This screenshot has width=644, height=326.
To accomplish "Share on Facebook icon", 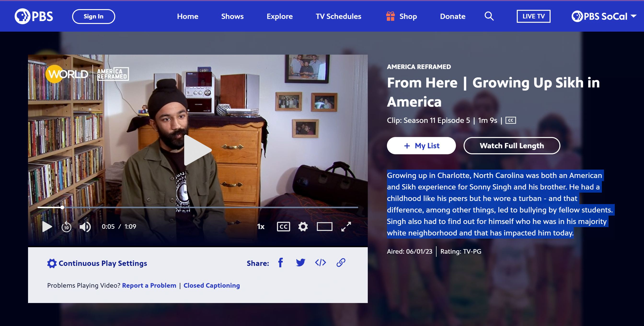I will coord(281,263).
